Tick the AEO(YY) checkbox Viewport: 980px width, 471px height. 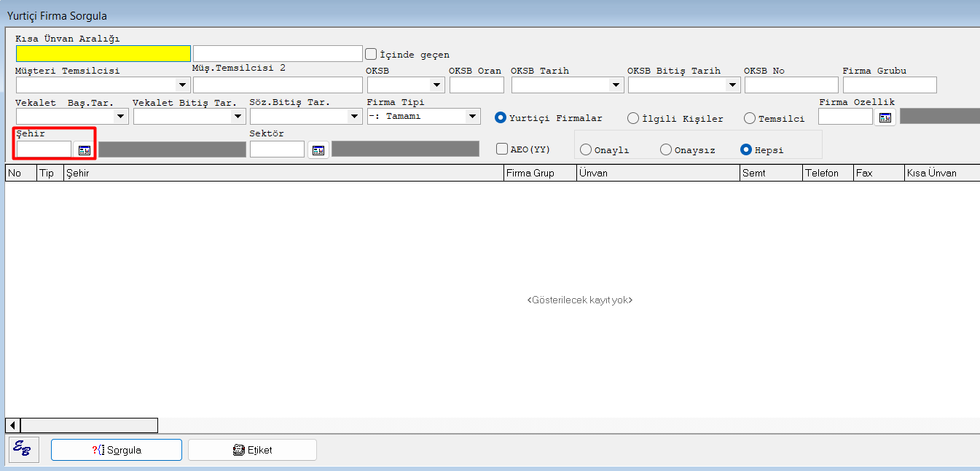[x=502, y=149]
